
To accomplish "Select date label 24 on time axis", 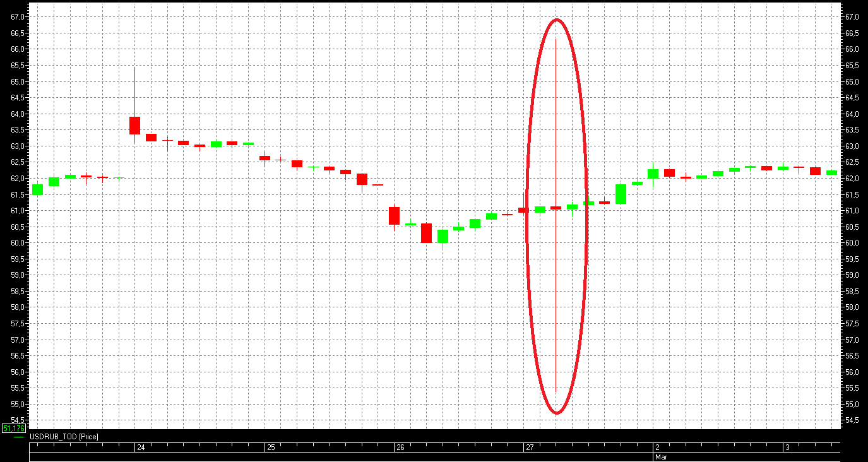I will pos(141,447).
